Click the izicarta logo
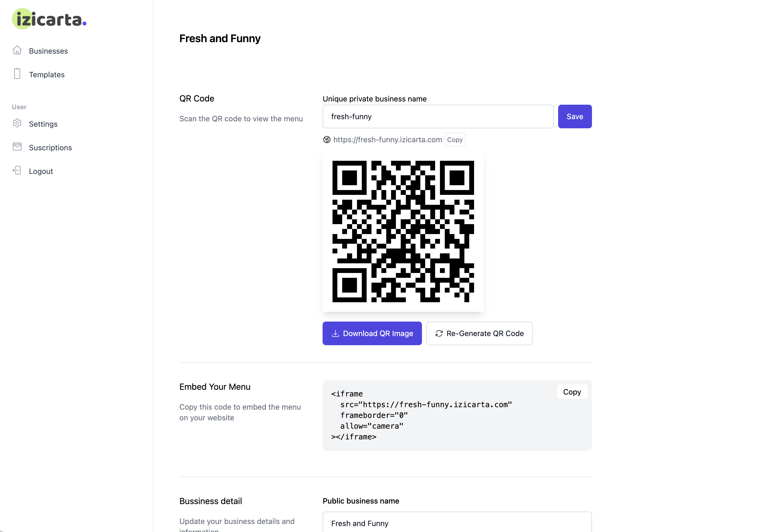 [x=49, y=19]
